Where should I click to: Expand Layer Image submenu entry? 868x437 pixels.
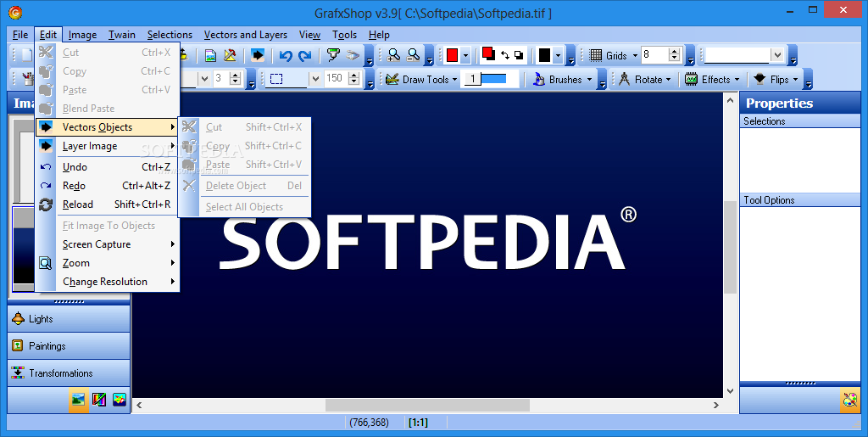pos(108,146)
